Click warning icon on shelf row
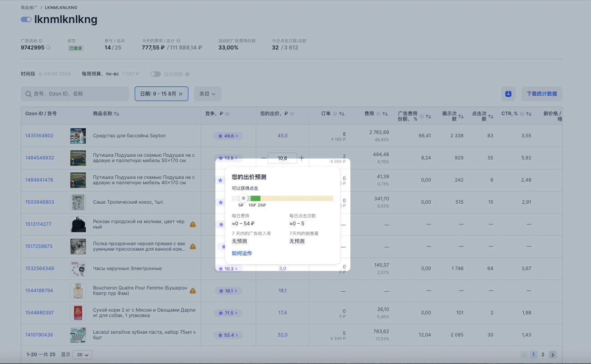The height and width of the screenshot is (364, 591). [193, 246]
